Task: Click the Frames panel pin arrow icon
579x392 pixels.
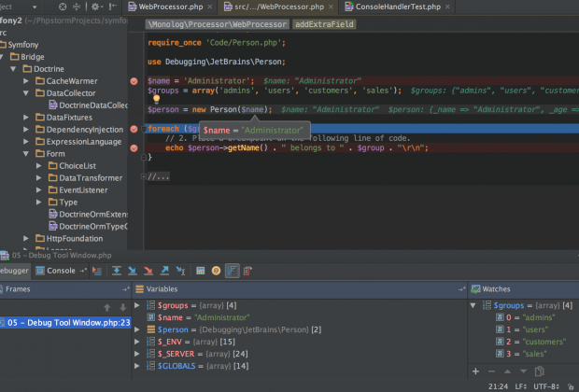Action: click(x=126, y=289)
